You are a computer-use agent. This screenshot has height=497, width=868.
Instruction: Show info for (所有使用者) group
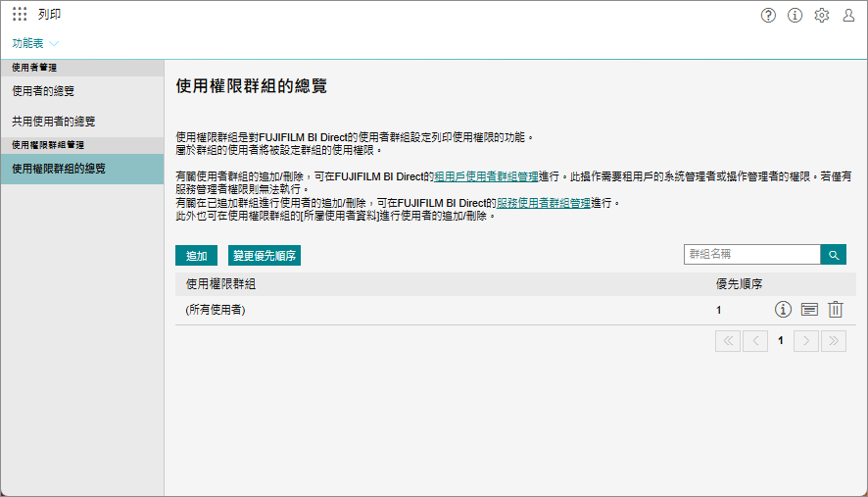pos(783,310)
